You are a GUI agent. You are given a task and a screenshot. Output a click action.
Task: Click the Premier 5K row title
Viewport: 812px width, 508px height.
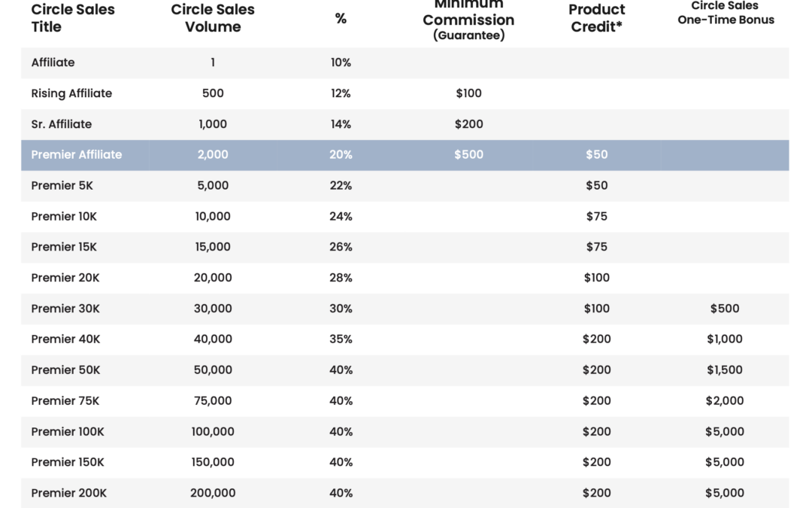click(62, 186)
